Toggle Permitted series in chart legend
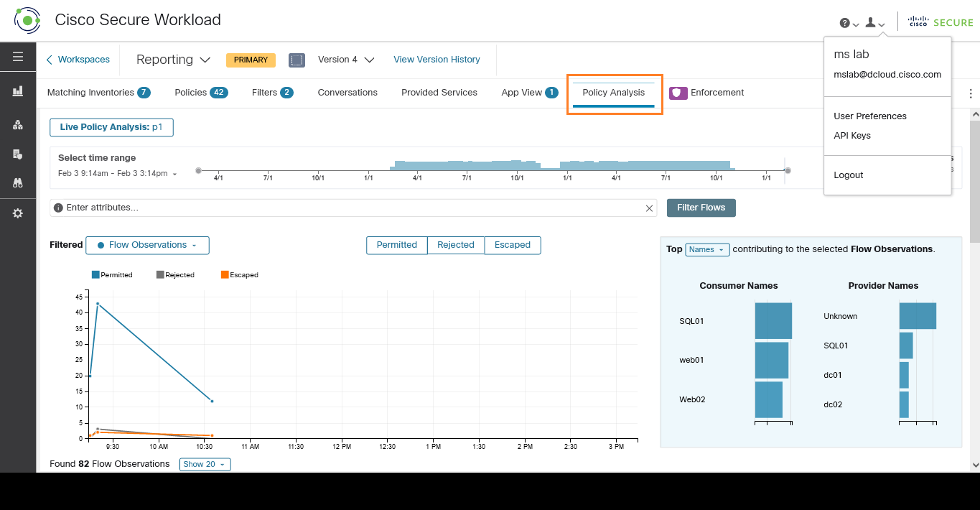Screen dimensions: 980x510 pyautogui.click(x=112, y=275)
